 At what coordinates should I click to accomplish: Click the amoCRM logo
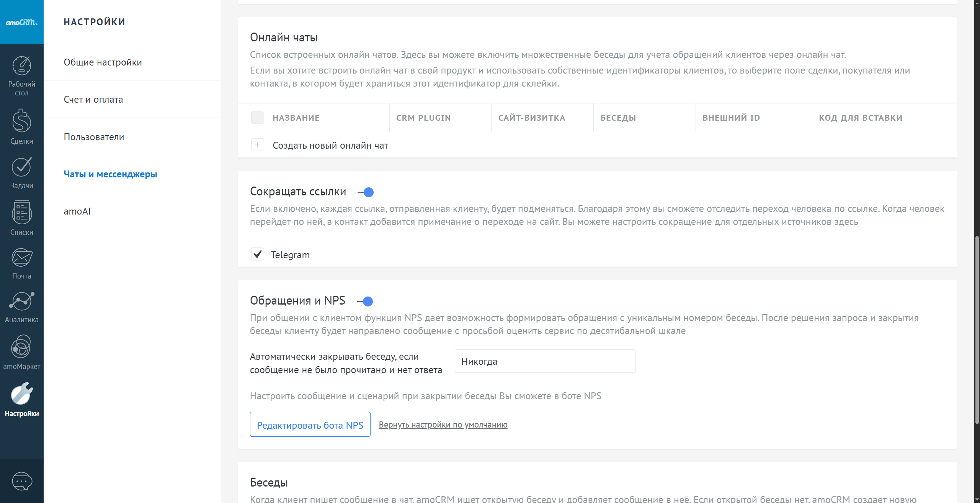(22, 22)
